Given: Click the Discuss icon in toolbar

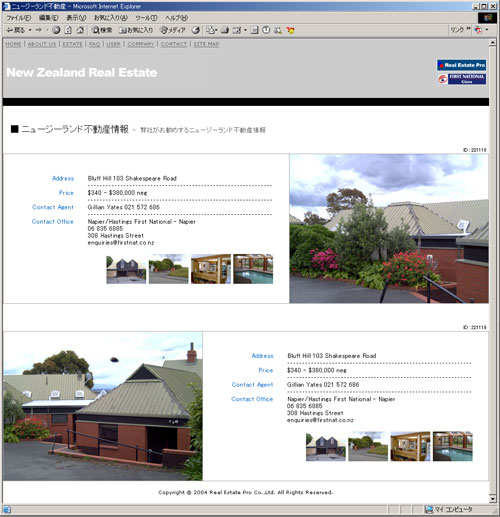Looking at the screenshot, I should (x=254, y=30).
